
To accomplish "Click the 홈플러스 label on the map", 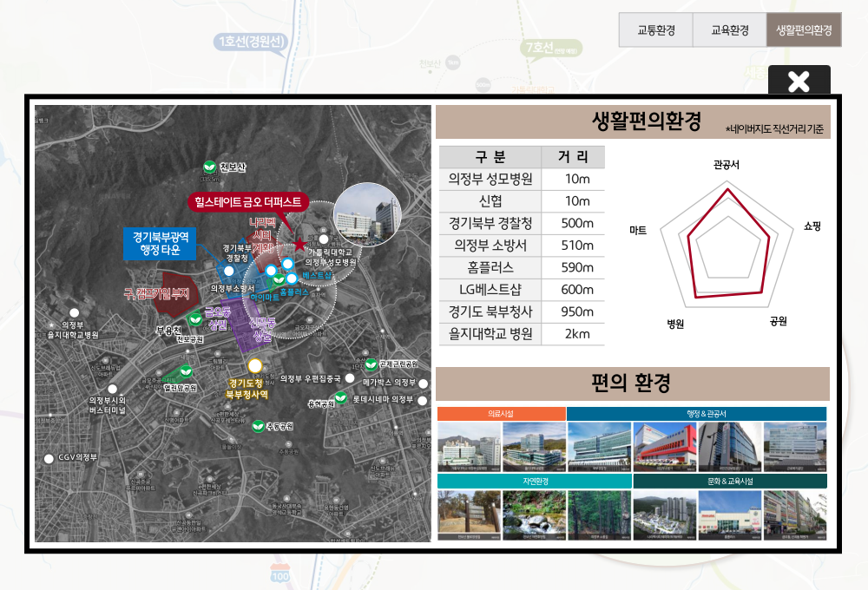I will (x=294, y=292).
